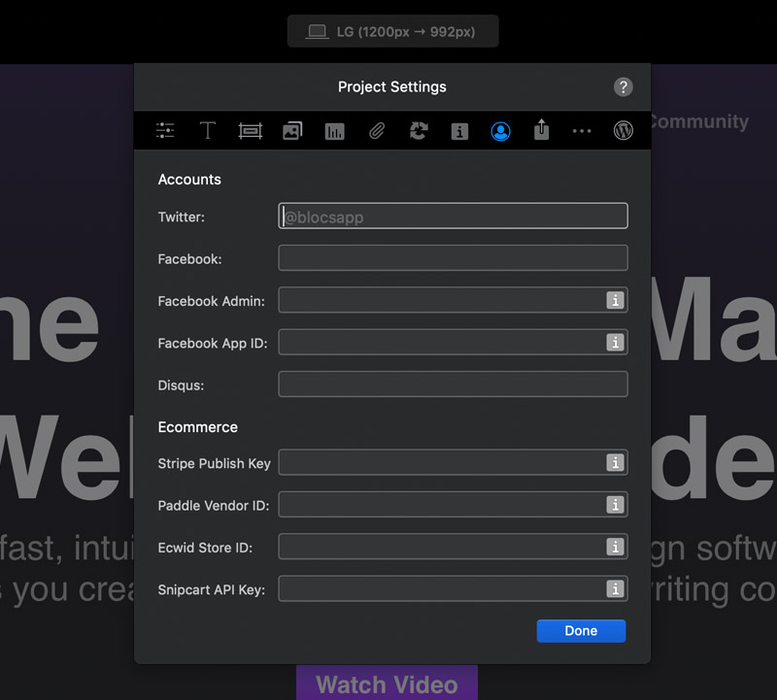The image size is (777, 700).
Task: Open the general settings sliders tab
Action: coord(165,131)
